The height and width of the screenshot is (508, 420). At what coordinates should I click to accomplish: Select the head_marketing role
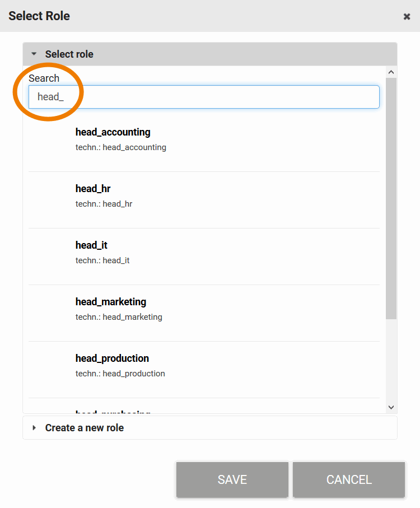111,302
